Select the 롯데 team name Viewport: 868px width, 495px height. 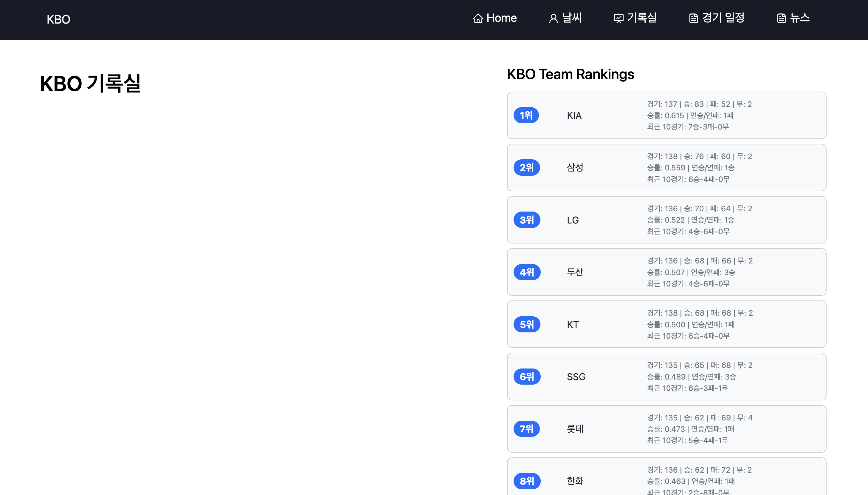click(x=575, y=429)
